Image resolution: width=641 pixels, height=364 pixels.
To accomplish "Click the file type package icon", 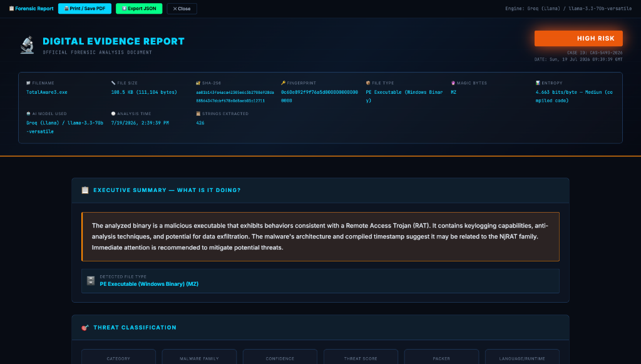I will click(x=368, y=83).
